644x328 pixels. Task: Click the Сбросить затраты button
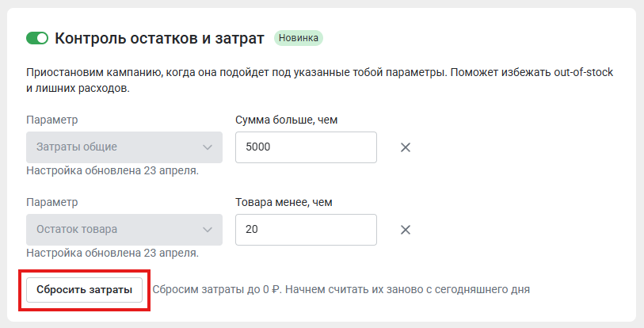(x=84, y=290)
